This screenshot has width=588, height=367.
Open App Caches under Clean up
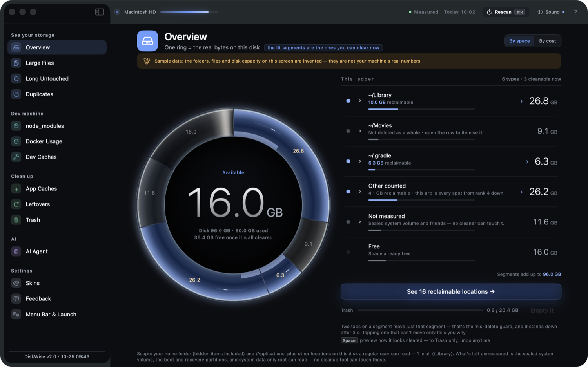(x=57, y=189)
